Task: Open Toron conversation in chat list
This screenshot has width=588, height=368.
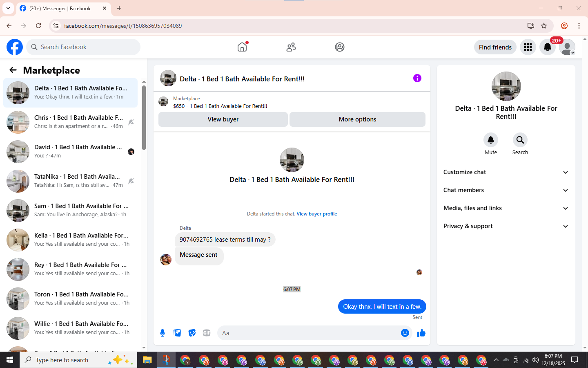Action: pos(70,299)
